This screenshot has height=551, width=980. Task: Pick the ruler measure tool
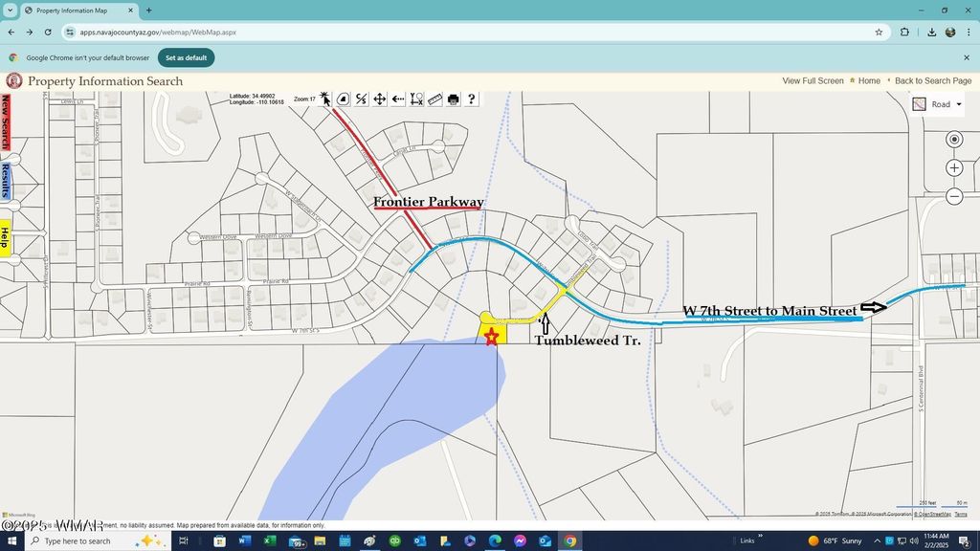pos(434,99)
